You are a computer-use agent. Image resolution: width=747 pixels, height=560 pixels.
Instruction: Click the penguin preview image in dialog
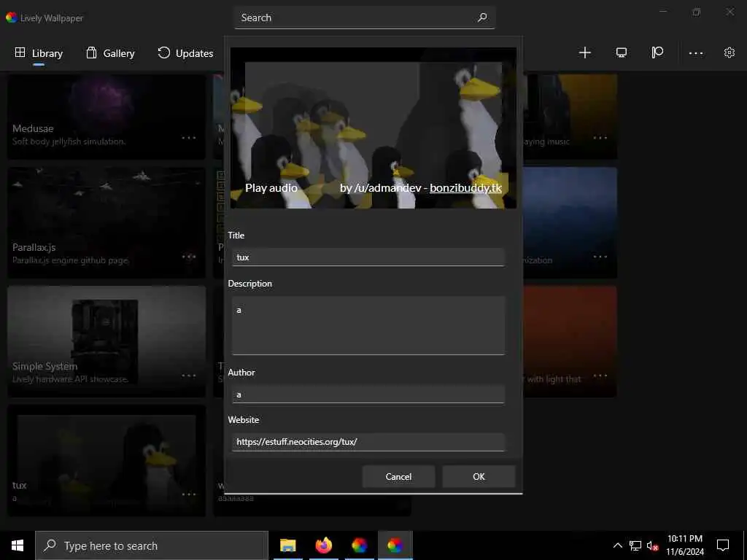373,128
